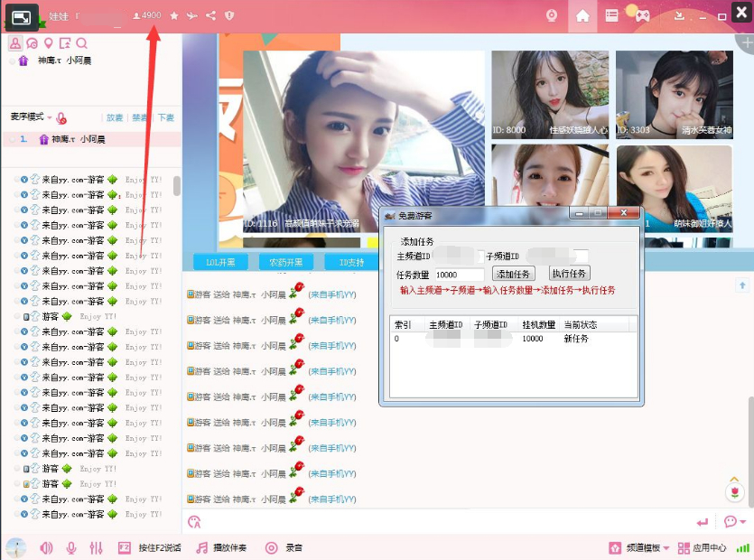Mute the speaker in the bottom bar
The width and height of the screenshot is (754, 560).
(47, 547)
